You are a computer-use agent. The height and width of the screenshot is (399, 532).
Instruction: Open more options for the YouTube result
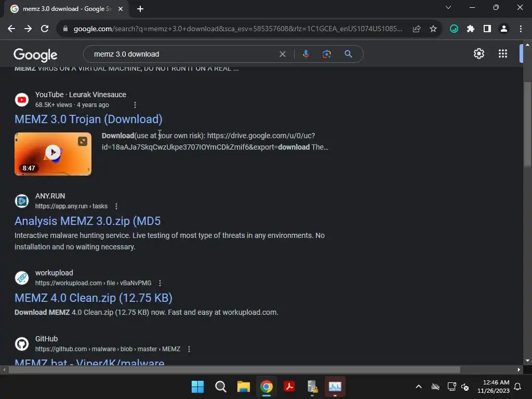click(x=135, y=105)
